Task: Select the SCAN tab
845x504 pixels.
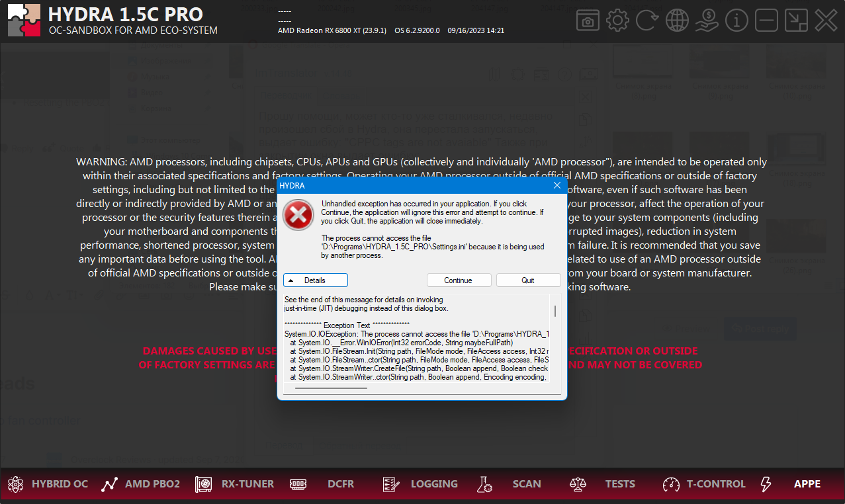Action: coord(527,484)
